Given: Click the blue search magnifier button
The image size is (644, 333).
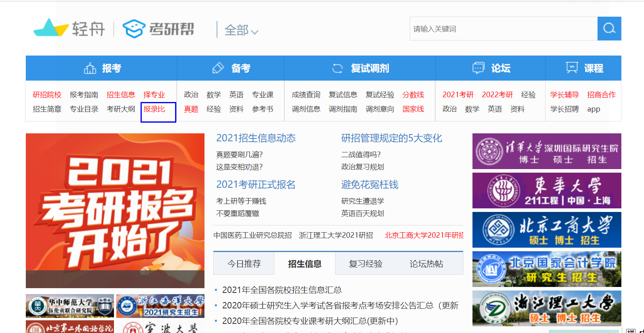Looking at the screenshot, I should point(609,29).
